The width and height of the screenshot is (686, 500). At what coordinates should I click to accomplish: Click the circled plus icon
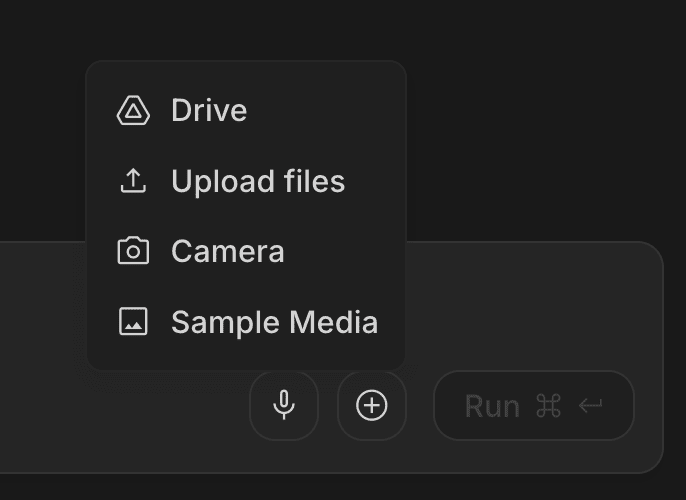(372, 405)
